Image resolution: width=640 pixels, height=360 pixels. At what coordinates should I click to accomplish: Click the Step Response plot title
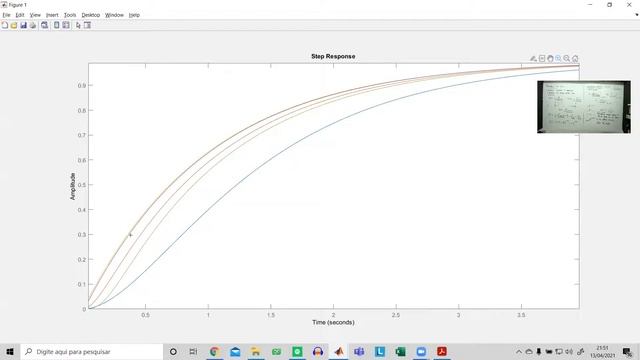(333, 56)
